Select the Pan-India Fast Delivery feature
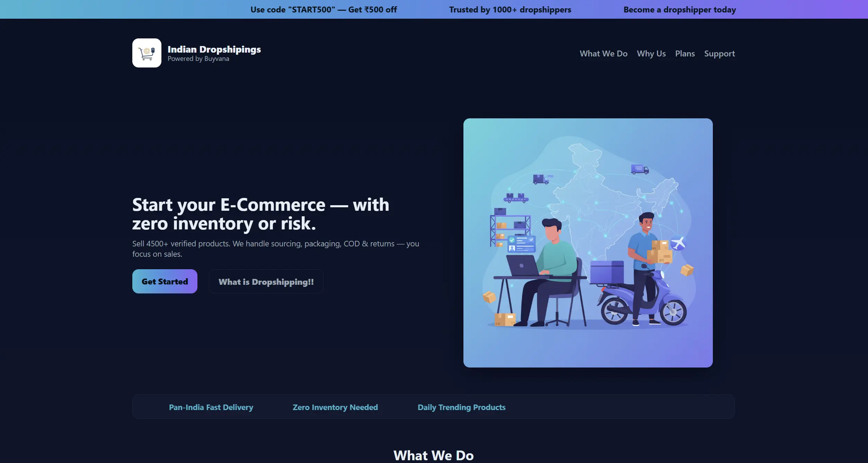 pos(211,407)
